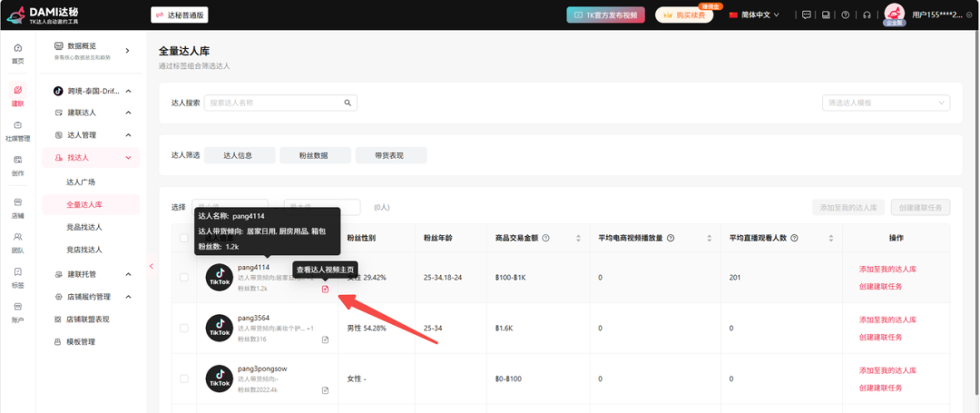
Task: Open 账户 in the left rail
Action: [x=17, y=311]
